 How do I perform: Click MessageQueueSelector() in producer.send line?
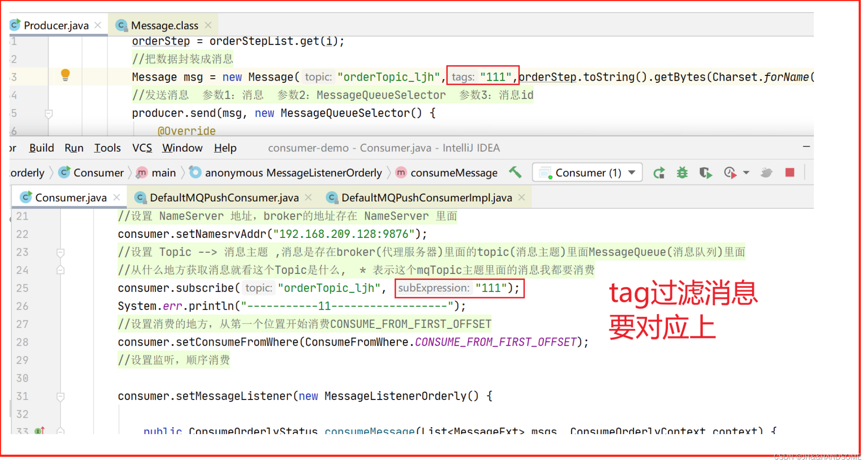click(351, 113)
